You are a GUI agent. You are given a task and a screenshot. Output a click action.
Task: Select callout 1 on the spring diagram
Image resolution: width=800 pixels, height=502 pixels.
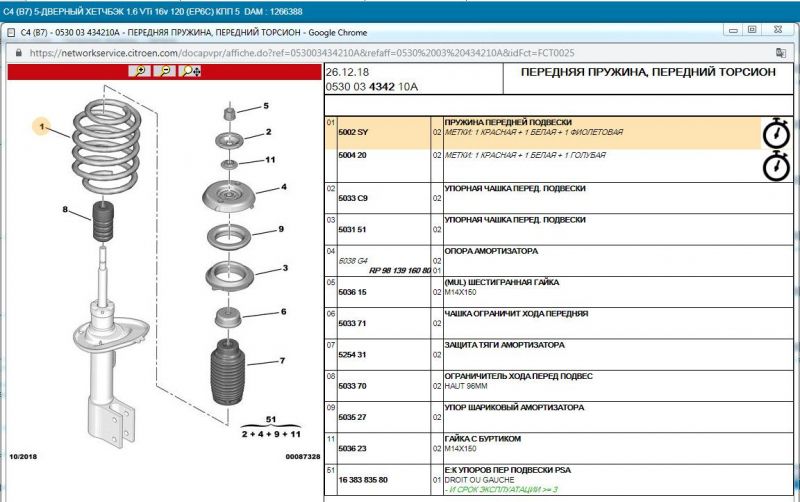click(x=43, y=127)
